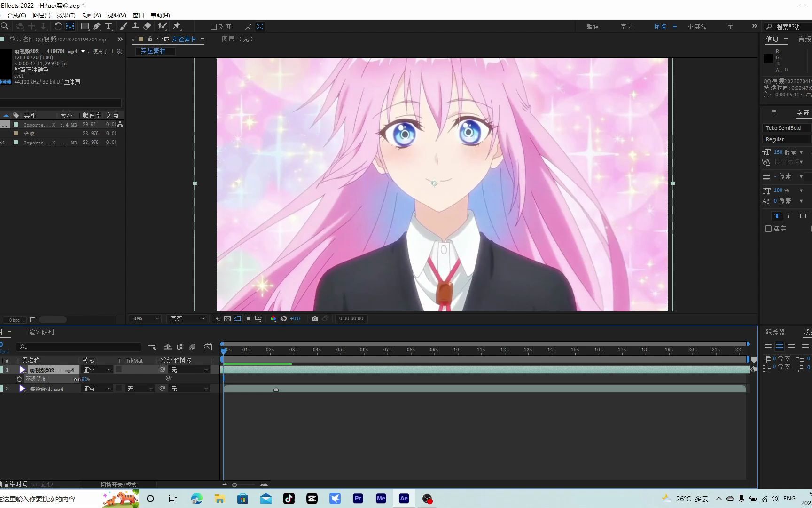Image resolution: width=812 pixels, height=508 pixels.
Task: Enable the 对齐 snapping checkbox
Action: [x=213, y=27]
